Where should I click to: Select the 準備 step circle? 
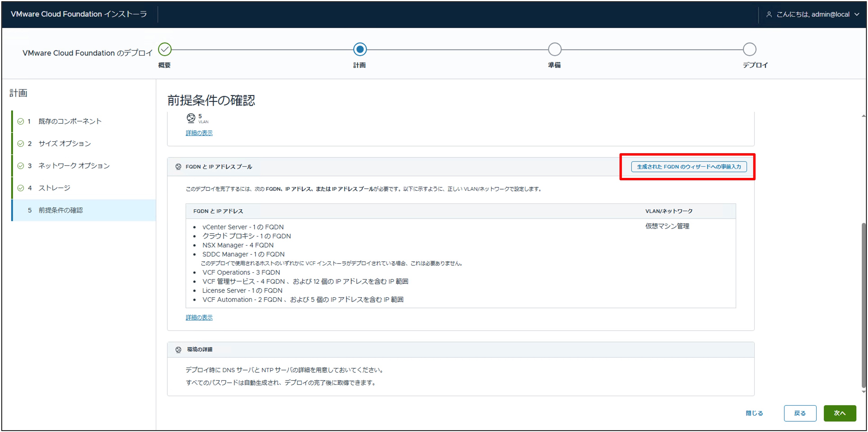coord(554,49)
